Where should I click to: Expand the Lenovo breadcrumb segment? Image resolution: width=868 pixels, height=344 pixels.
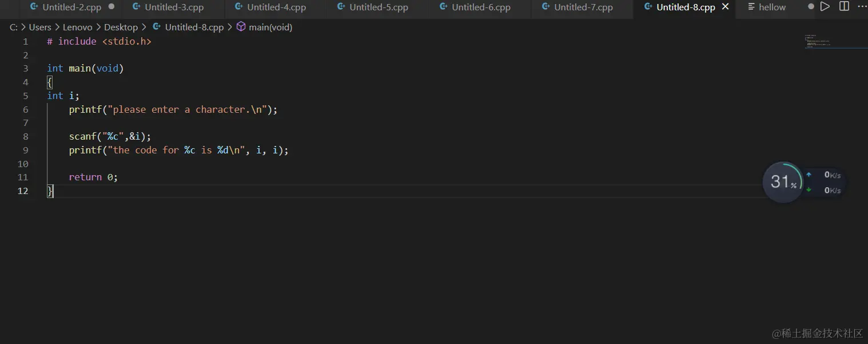77,27
